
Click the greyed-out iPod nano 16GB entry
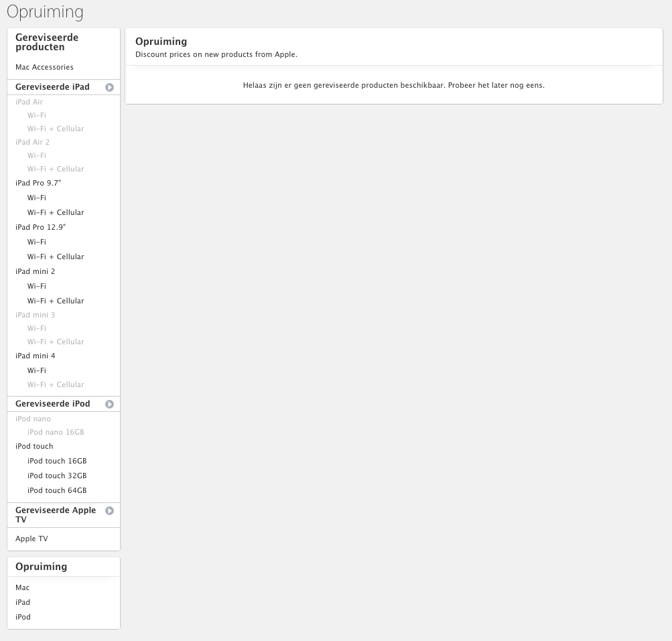click(x=56, y=432)
